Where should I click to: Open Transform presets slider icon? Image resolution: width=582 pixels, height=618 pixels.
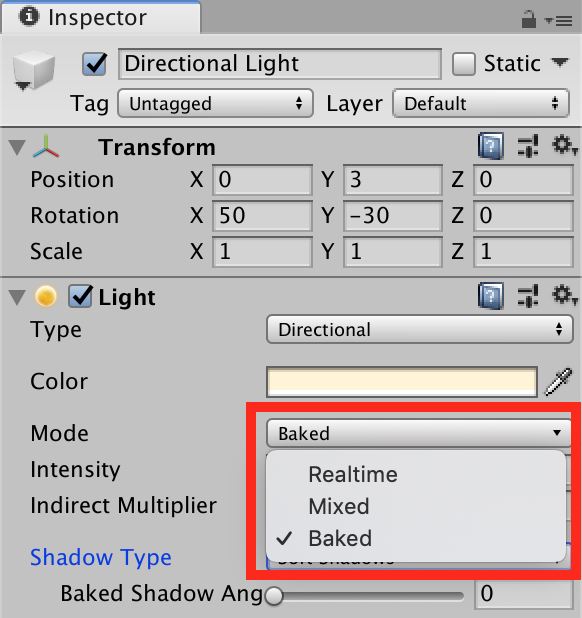[x=528, y=146]
